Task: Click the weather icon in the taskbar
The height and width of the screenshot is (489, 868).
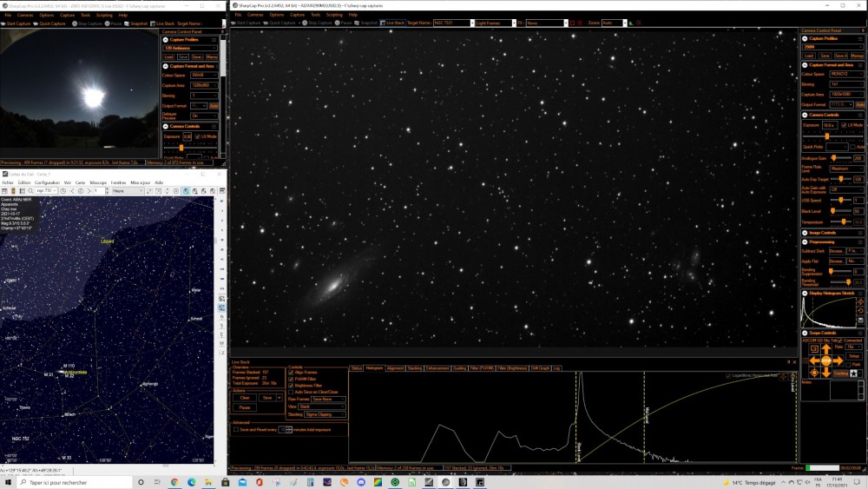Action: pos(726,483)
